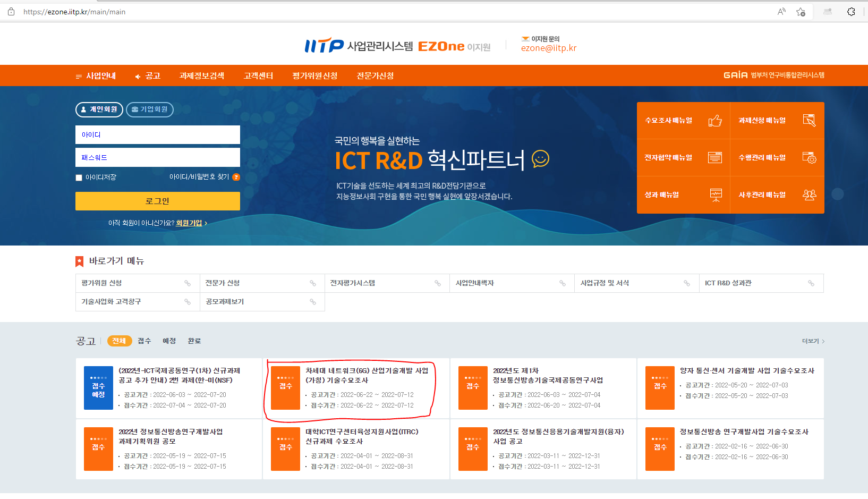The image size is (868, 499).
Task: Open 2022년도 정보통신응용기술개발지원(융자) notice
Action: 558,437
